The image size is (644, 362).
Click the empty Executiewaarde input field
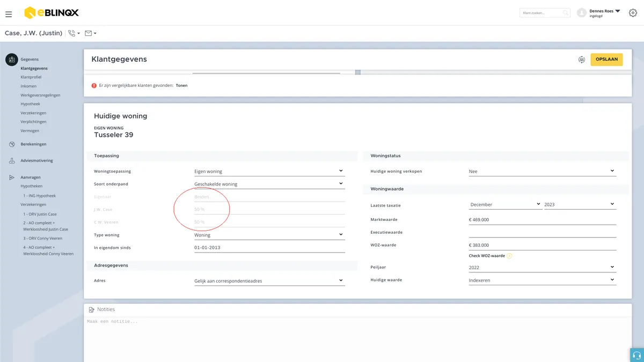point(542,232)
